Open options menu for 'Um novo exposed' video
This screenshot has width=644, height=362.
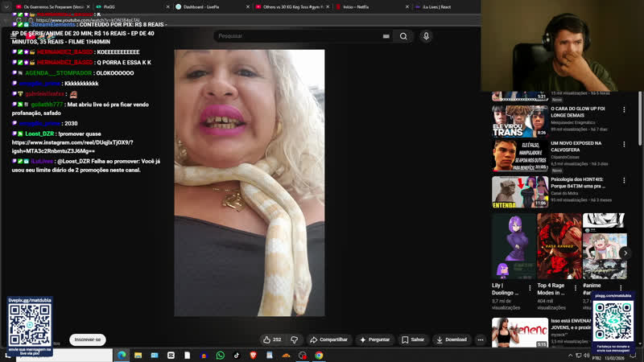tap(623, 143)
